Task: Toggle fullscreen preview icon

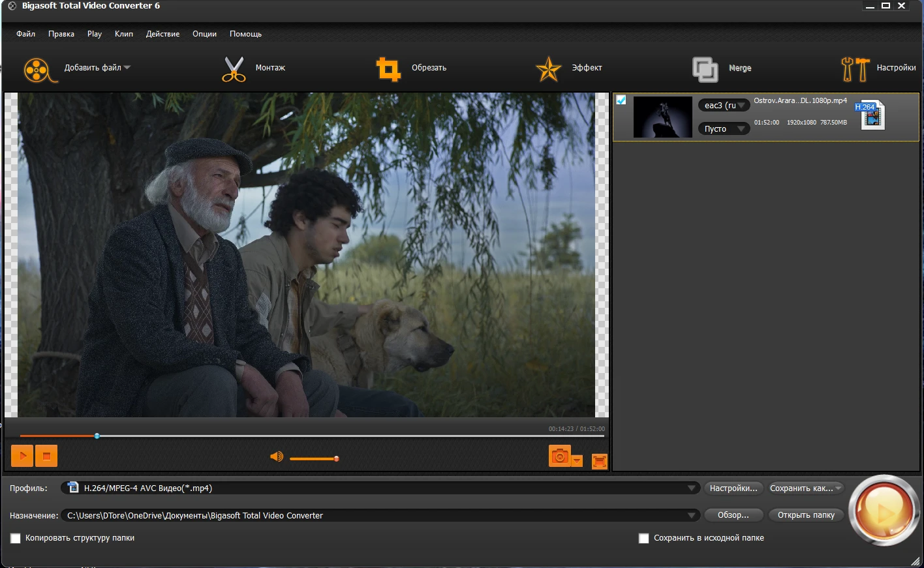Action: tap(599, 461)
